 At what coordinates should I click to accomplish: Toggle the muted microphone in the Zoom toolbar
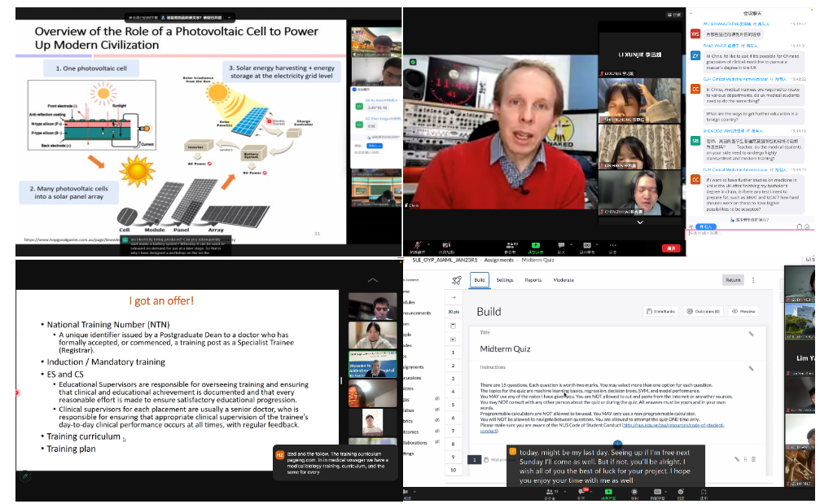418,245
